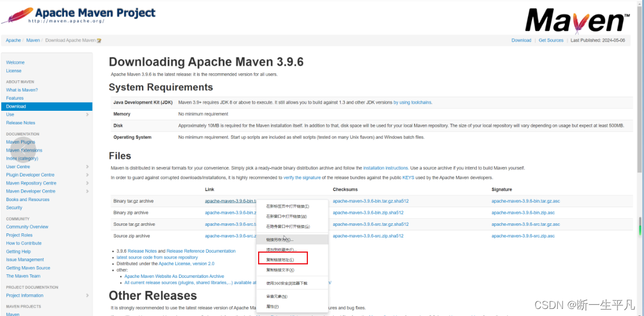The height and width of the screenshot is (316, 644).
Task: Expand the Project Information chevron
Action: pyautogui.click(x=87, y=295)
